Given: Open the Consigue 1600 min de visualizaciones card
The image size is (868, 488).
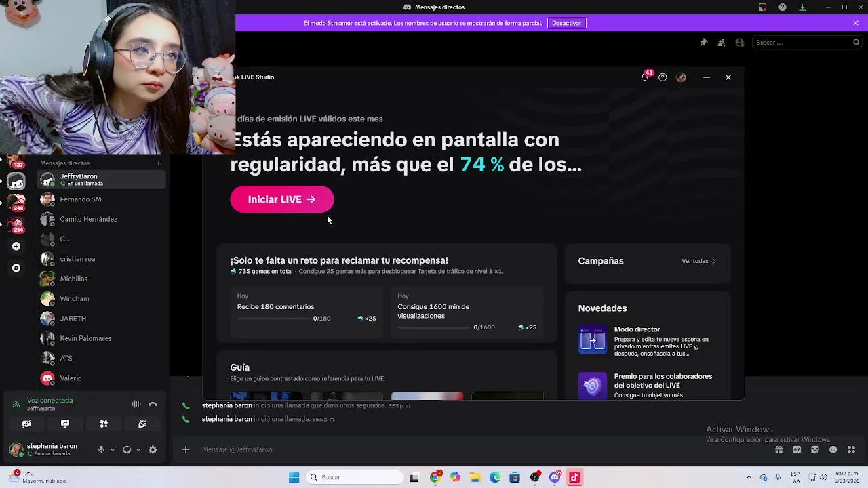Looking at the screenshot, I should (x=467, y=312).
